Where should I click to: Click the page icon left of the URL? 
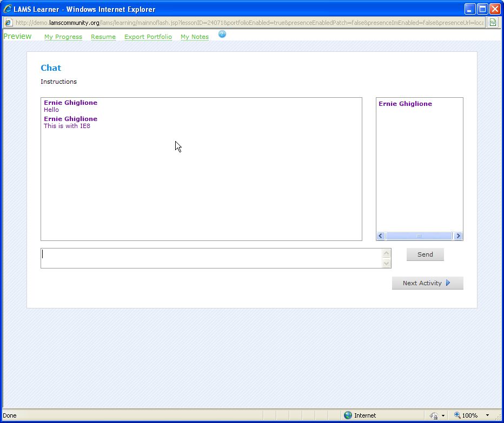pyautogui.click(x=9, y=23)
